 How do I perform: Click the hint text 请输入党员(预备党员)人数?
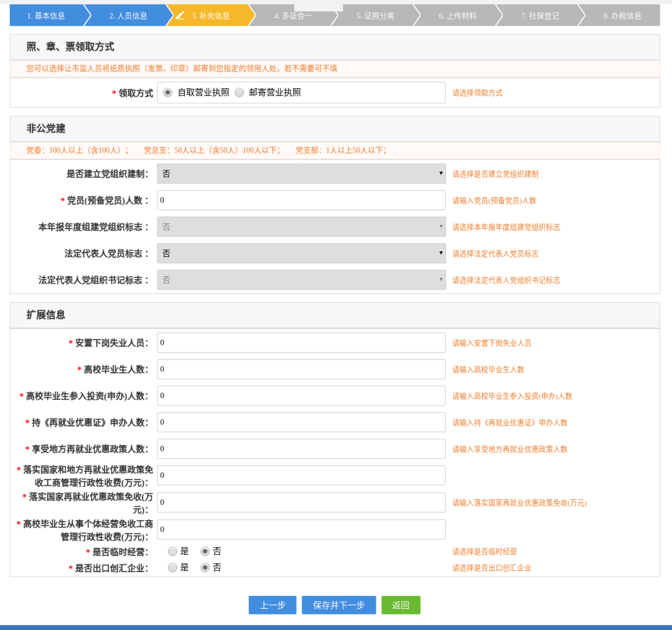click(494, 201)
